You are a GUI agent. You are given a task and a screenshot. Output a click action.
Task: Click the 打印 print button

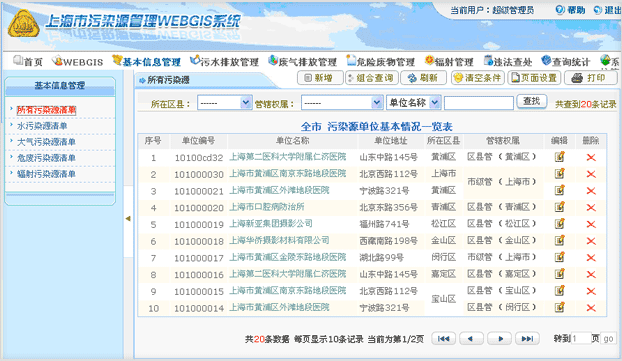[591, 78]
